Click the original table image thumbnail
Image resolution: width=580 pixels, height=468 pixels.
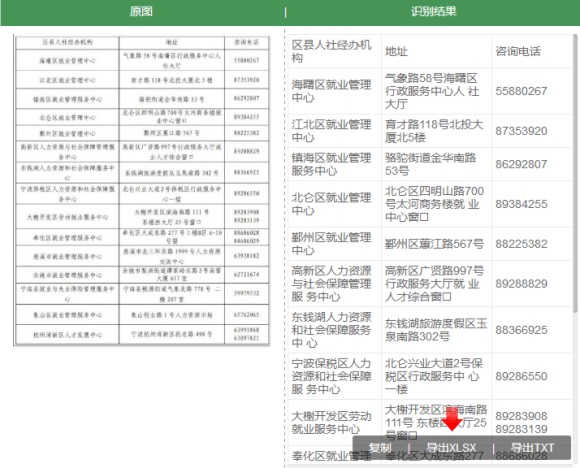coord(142,191)
